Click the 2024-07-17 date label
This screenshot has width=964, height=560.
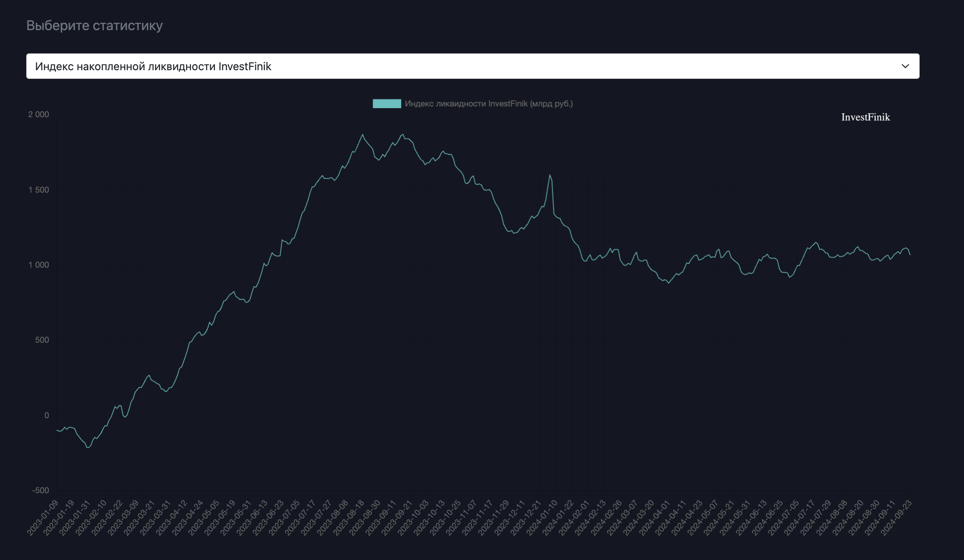799,518
